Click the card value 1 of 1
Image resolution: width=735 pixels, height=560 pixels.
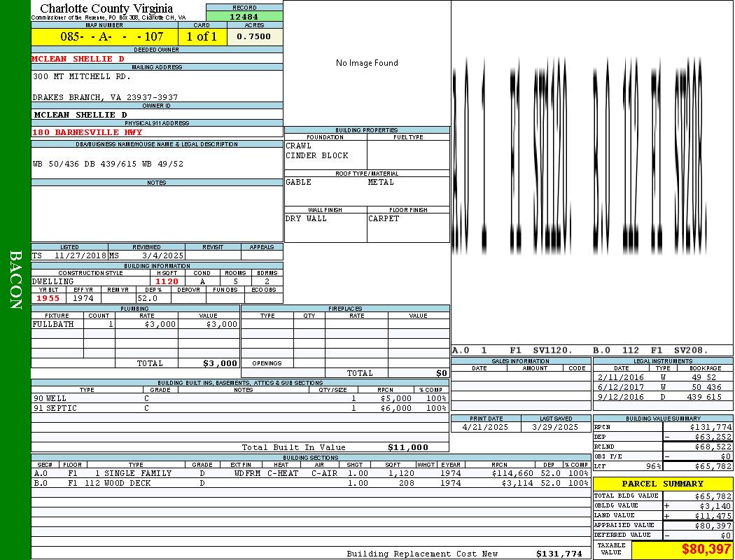[202, 36]
